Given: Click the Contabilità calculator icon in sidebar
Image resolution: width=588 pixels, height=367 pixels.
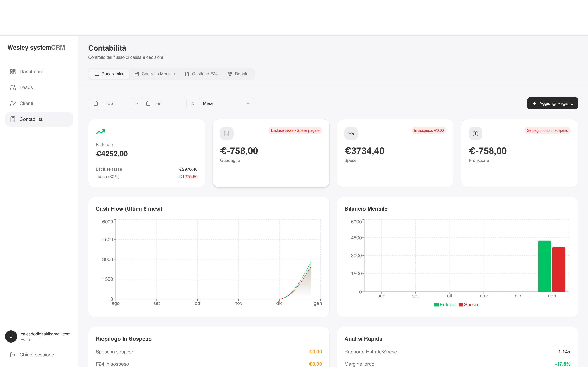Looking at the screenshot, I should point(13,119).
